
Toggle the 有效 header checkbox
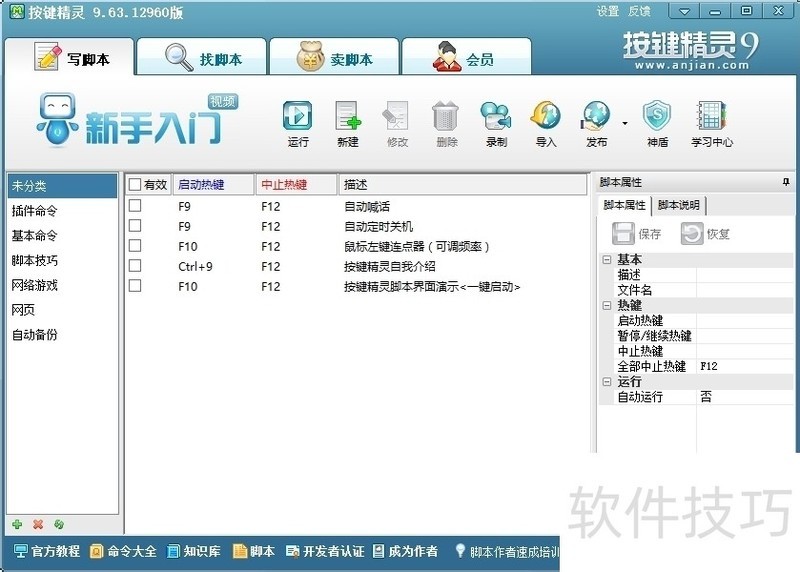pos(135,184)
